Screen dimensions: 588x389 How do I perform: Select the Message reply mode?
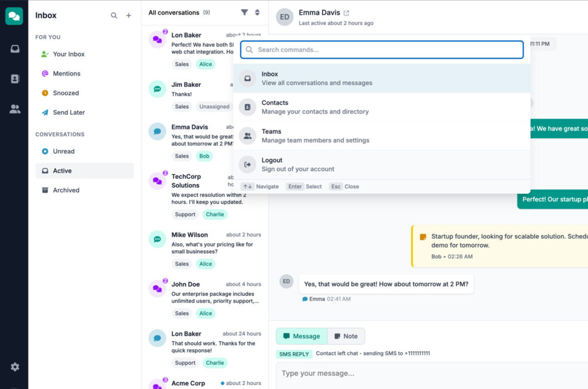point(301,336)
